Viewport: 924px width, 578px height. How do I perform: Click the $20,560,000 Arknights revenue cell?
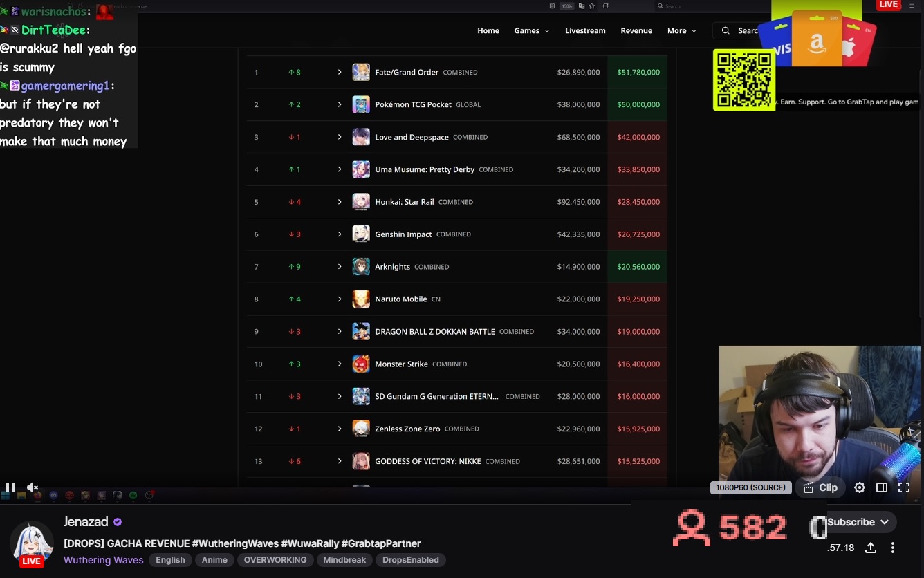[638, 267]
